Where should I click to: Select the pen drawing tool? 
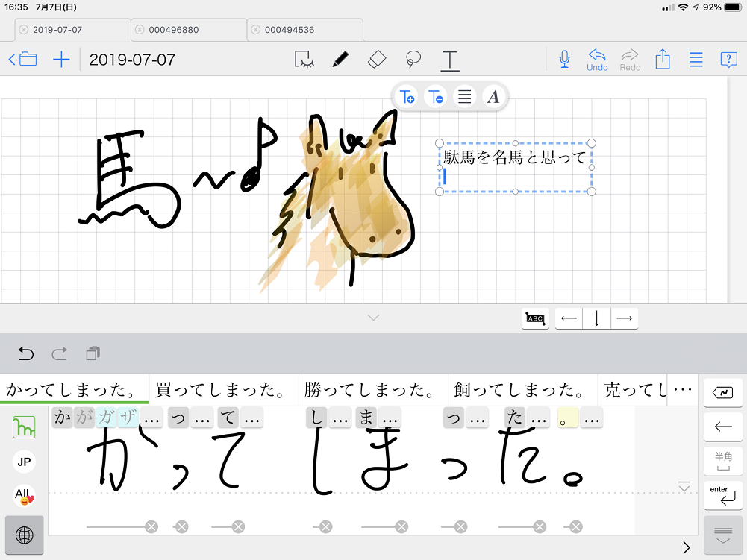pyautogui.click(x=340, y=60)
